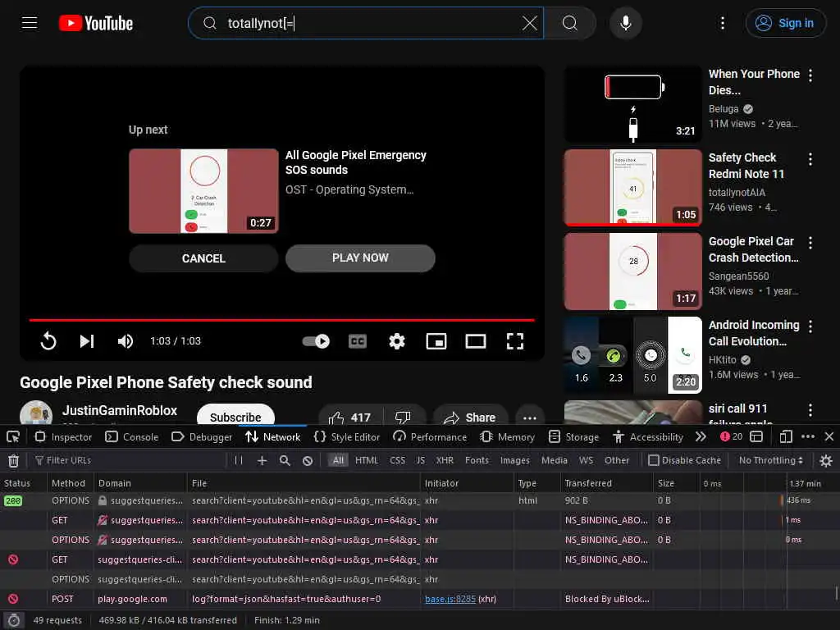This screenshot has width=840, height=630.
Task: Open request blocking panel icon
Action: [308, 460]
